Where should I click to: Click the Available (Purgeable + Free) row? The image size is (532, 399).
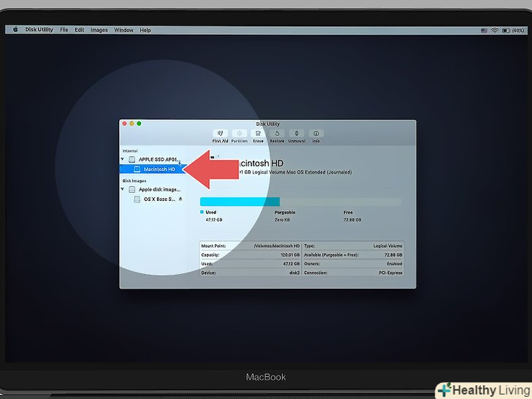pyautogui.click(x=353, y=255)
